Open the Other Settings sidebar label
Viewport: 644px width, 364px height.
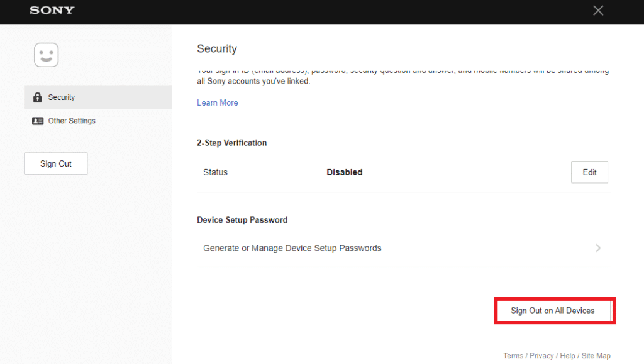[72, 121]
